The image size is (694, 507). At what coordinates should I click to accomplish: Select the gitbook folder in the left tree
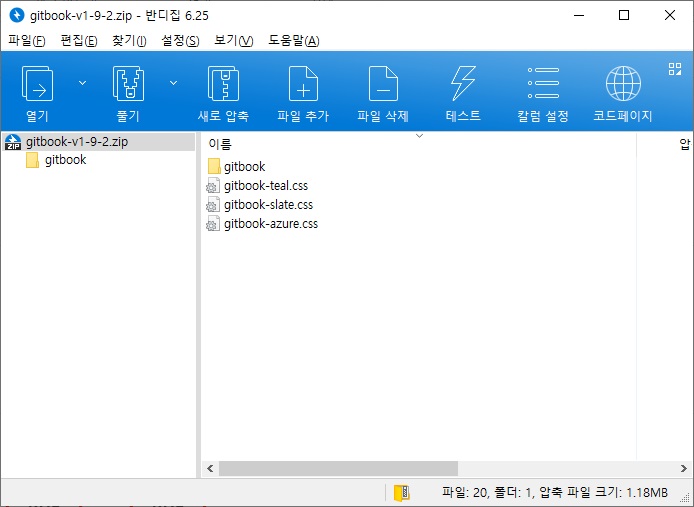tap(66, 160)
